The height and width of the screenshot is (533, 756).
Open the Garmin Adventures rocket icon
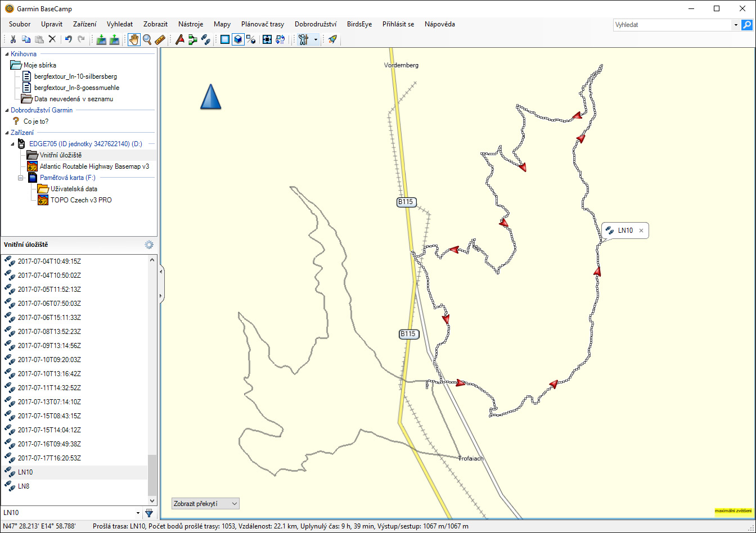click(x=332, y=39)
